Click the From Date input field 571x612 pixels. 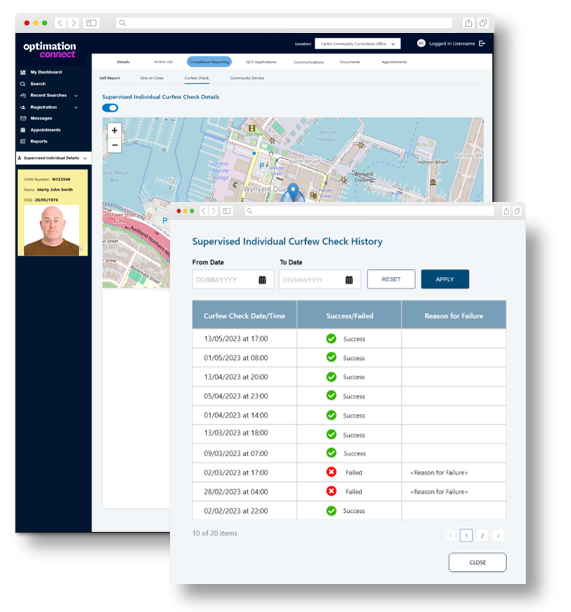[233, 279]
